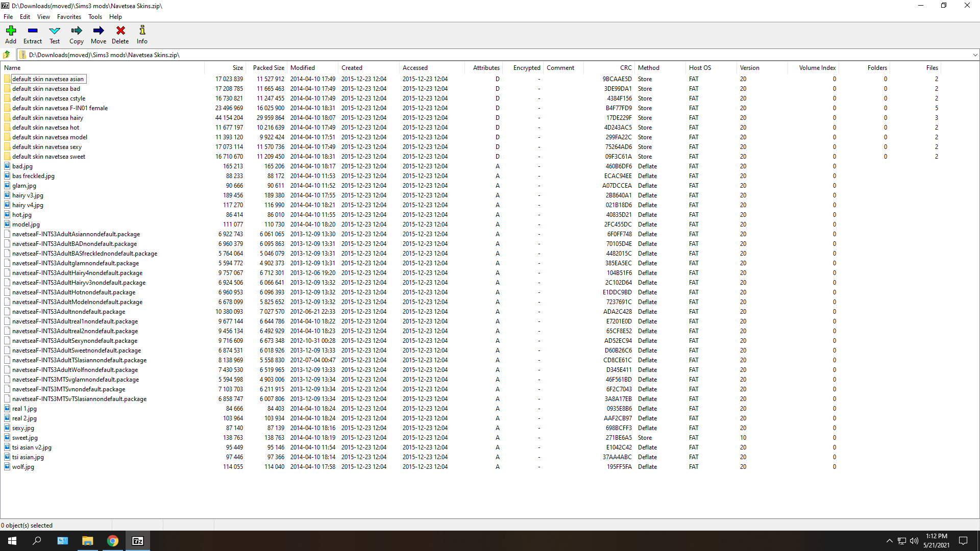Select 'navetseaF-INTS3AdultWolfnondefault.package'
980x551 pixels.
[75, 370]
